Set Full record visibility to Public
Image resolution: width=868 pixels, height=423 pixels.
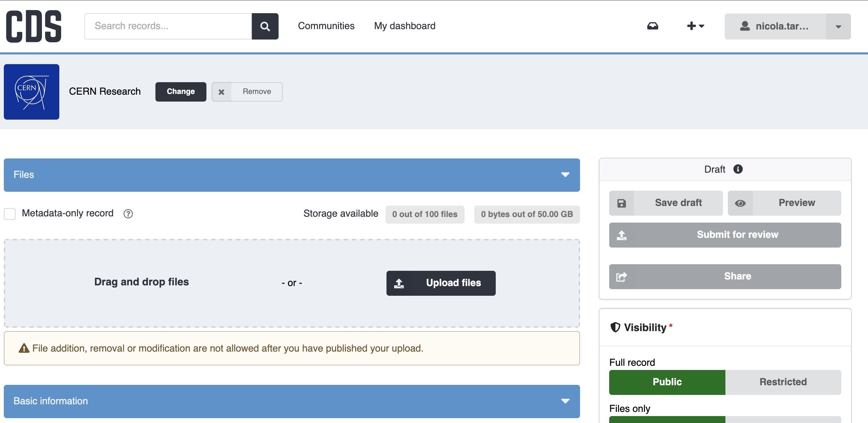667,382
